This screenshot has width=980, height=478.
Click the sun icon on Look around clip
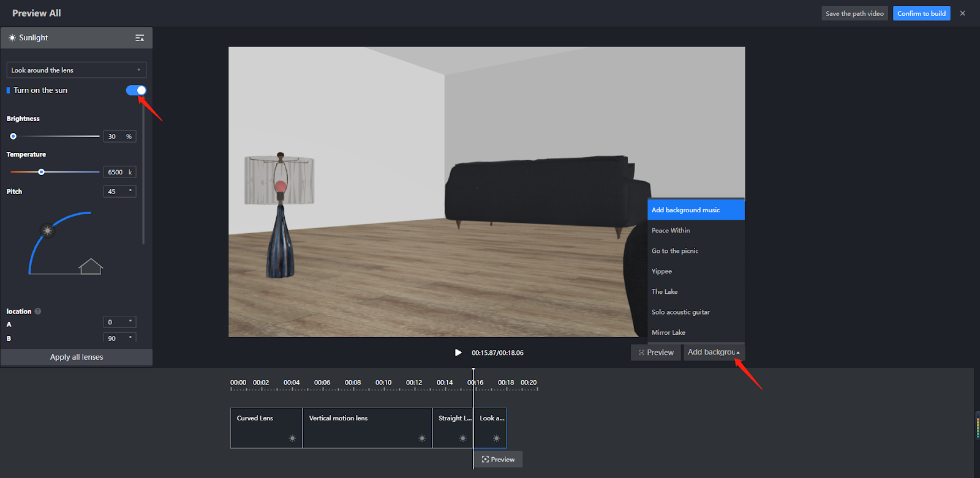tap(496, 438)
